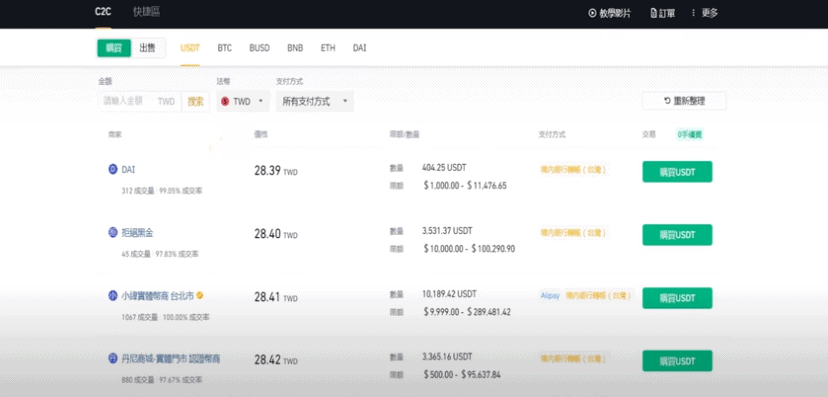Focus the 請輸入金額 amount input field
This screenshot has width=828, height=397.
pos(139,101)
